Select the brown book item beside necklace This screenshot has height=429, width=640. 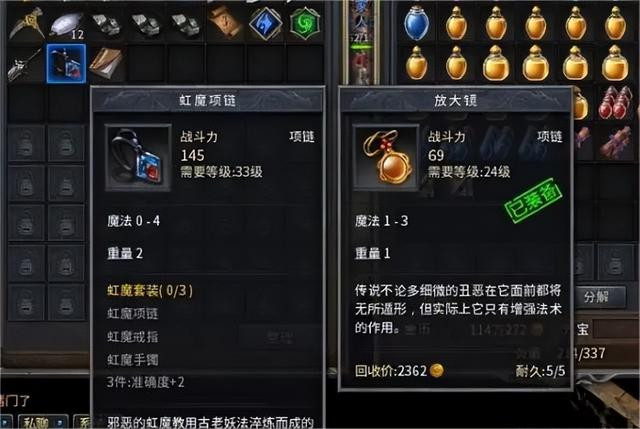coord(106,64)
